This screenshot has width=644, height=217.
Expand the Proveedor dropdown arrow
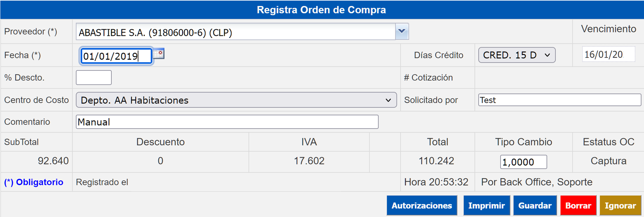coord(402,31)
